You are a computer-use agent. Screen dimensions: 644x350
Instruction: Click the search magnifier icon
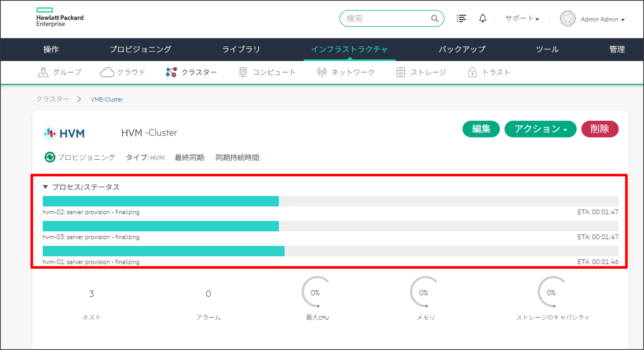click(435, 19)
